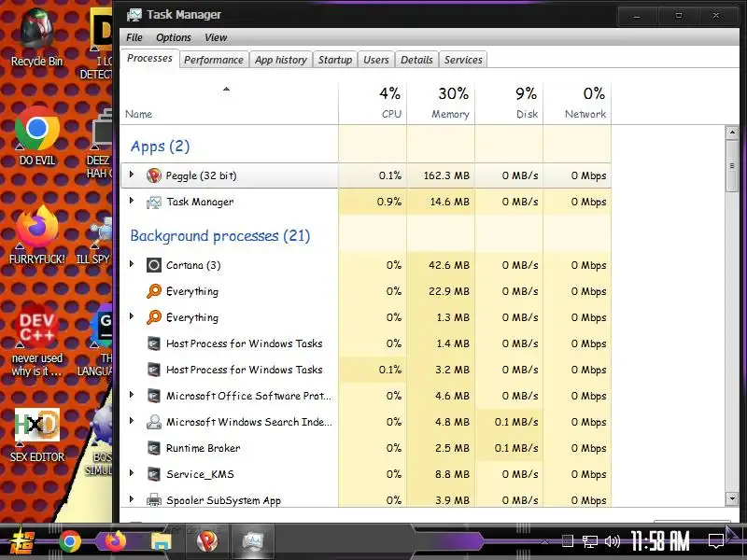Launch Firefox from the taskbar
The width and height of the screenshot is (747, 560).
pyautogui.click(x=115, y=541)
